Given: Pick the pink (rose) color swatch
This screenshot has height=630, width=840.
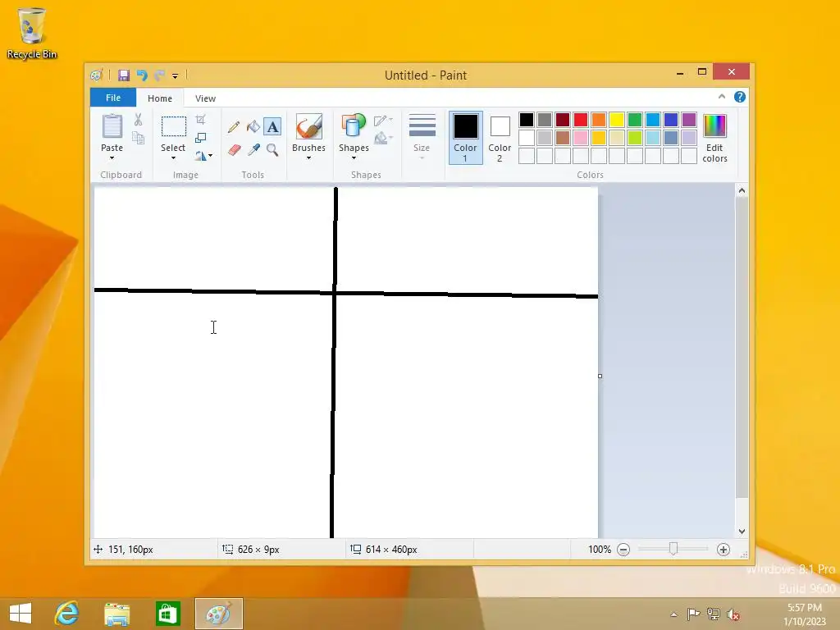Looking at the screenshot, I should coord(581,138).
